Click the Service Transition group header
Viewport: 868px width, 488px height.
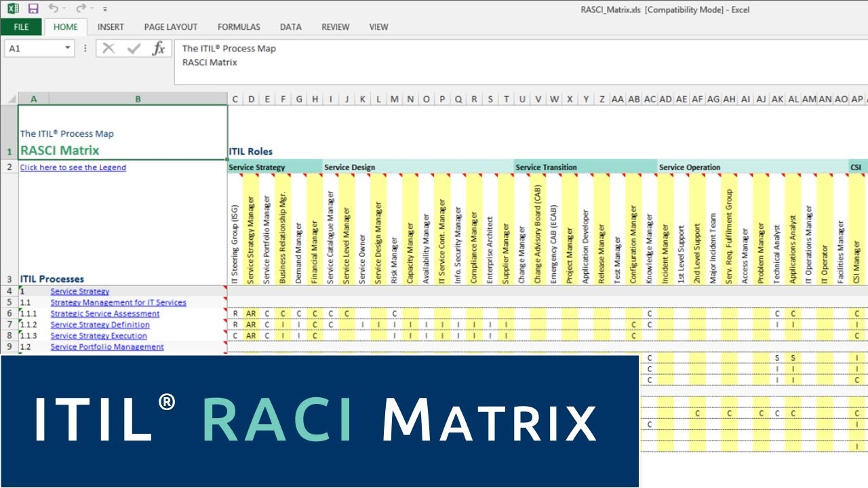[x=585, y=167]
